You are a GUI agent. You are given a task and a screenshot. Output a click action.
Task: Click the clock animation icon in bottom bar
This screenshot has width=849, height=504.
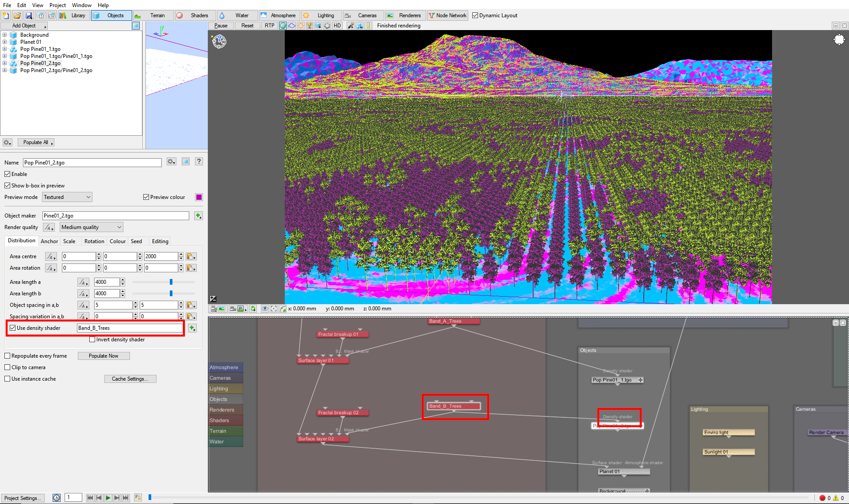pyautogui.click(x=57, y=498)
